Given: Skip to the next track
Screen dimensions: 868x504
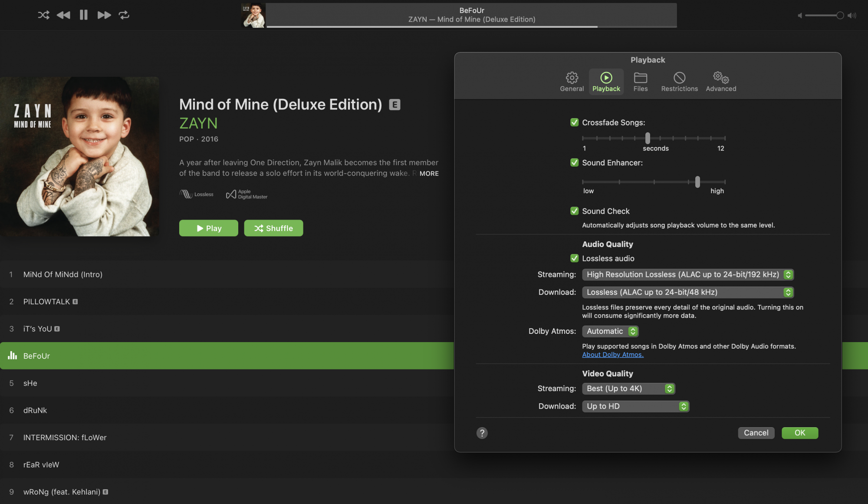Looking at the screenshot, I should click(x=104, y=15).
